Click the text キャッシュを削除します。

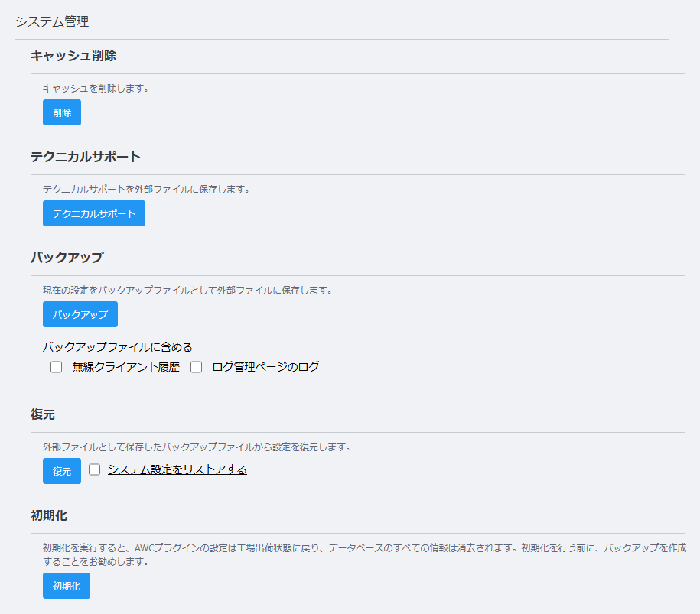click(96, 89)
